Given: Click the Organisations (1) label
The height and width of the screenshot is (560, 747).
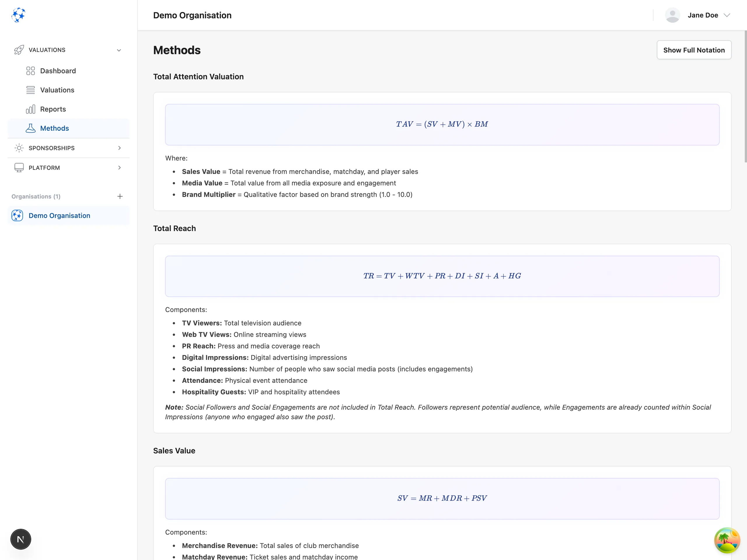Looking at the screenshot, I should point(36,197).
